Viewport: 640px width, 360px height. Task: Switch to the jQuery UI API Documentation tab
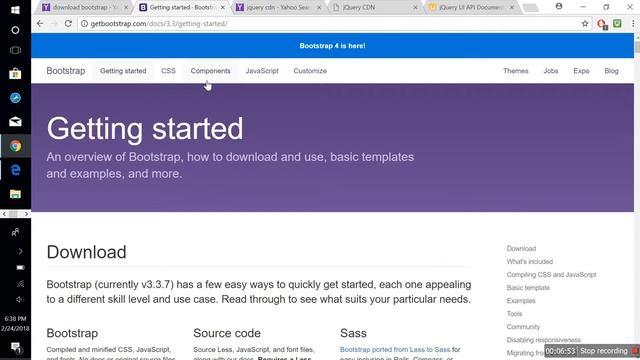tap(472, 7)
